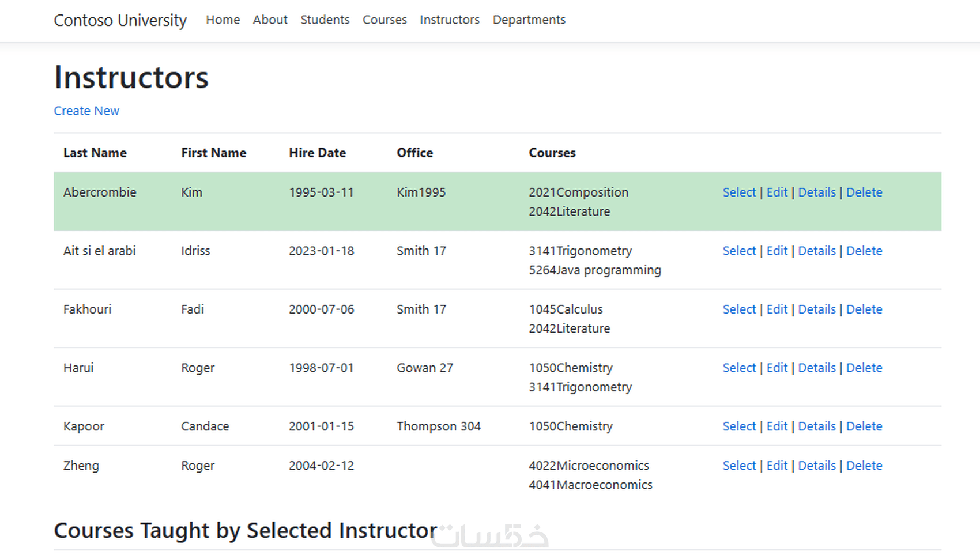Edit Ait si el arabi's record
The image size is (980, 559).
pyautogui.click(x=777, y=251)
